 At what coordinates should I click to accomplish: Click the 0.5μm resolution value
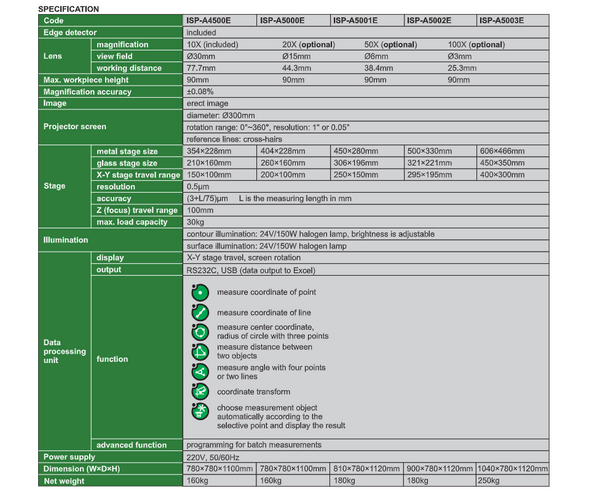tap(198, 187)
